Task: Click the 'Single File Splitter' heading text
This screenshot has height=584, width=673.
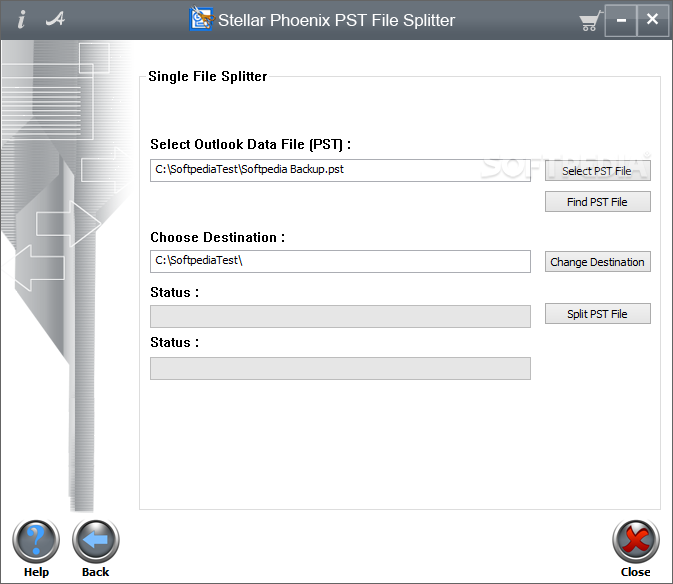Action: tap(208, 76)
